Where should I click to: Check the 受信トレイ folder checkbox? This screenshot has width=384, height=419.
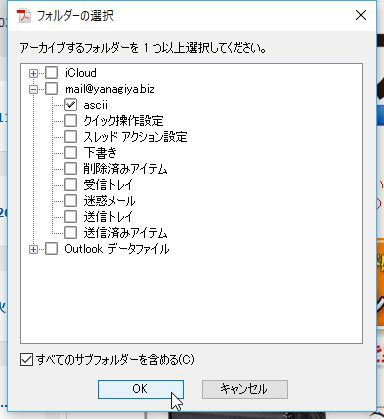[x=70, y=185]
